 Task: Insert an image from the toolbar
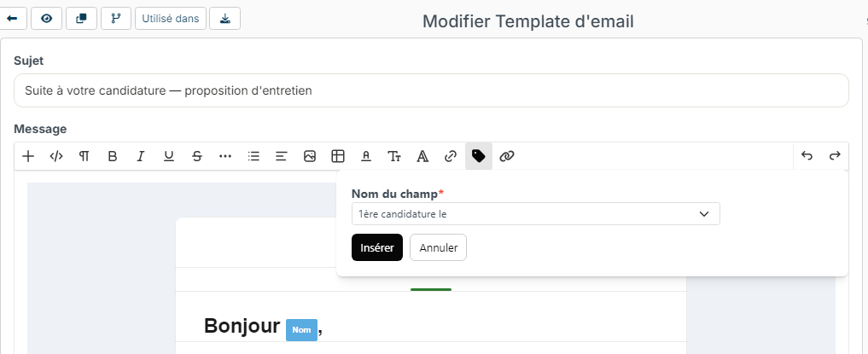coord(310,157)
